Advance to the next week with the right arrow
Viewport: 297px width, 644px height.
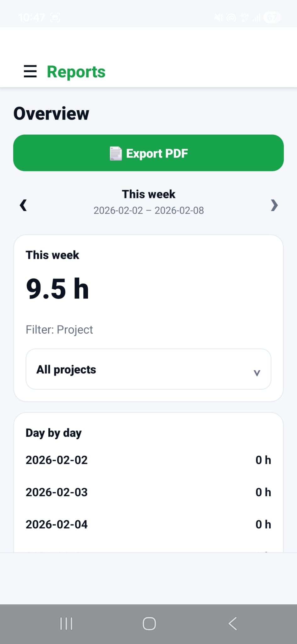tap(274, 205)
